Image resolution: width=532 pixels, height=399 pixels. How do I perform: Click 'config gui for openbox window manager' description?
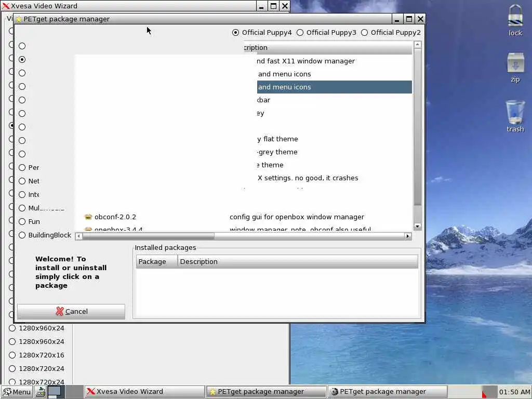pyautogui.click(x=297, y=217)
